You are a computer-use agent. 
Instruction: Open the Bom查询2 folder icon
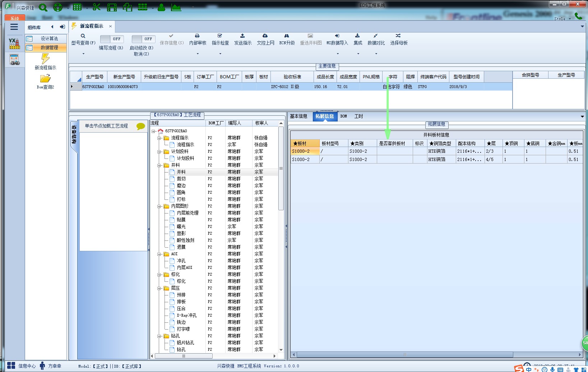[x=45, y=78]
